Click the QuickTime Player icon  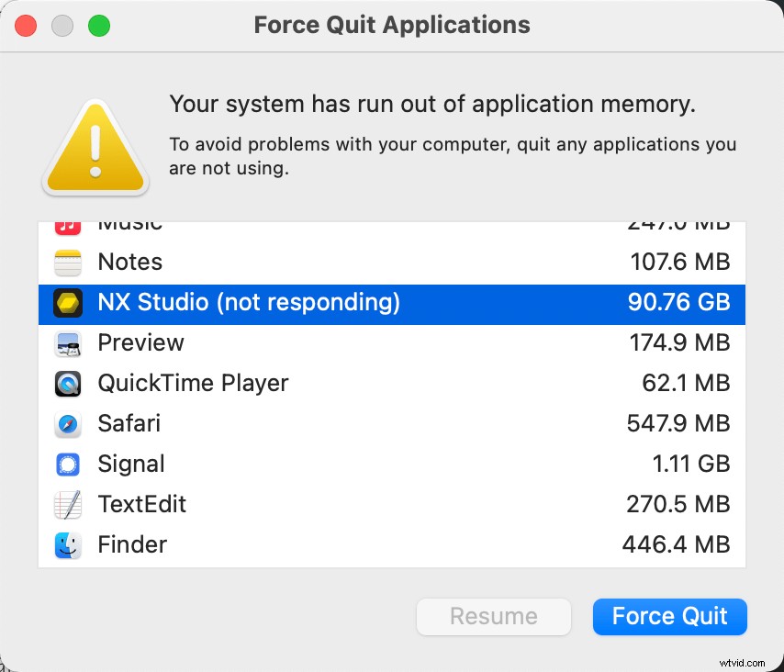click(x=68, y=384)
